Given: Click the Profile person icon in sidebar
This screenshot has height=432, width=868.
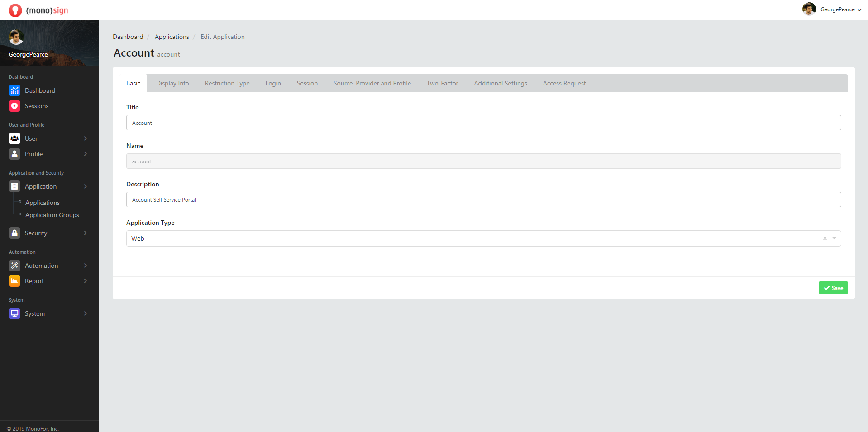Looking at the screenshot, I should tap(14, 154).
